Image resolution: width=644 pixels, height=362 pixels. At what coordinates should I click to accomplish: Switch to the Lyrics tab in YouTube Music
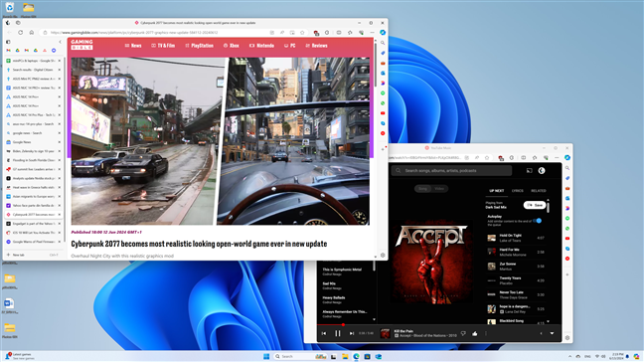click(518, 191)
